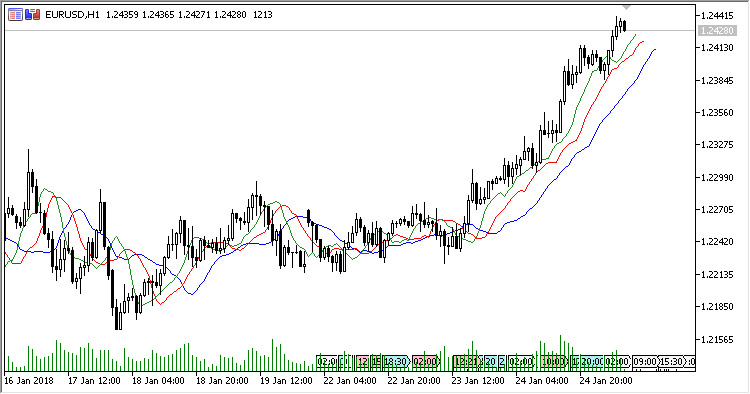Click the 24 Jan 04:00 time label

click(542, 381)
